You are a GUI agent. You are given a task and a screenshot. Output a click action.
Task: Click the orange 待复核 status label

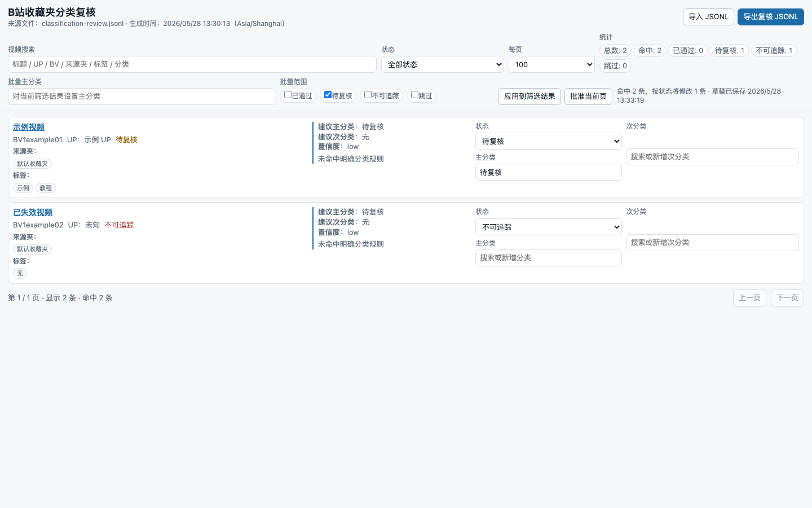click(126, 139)
